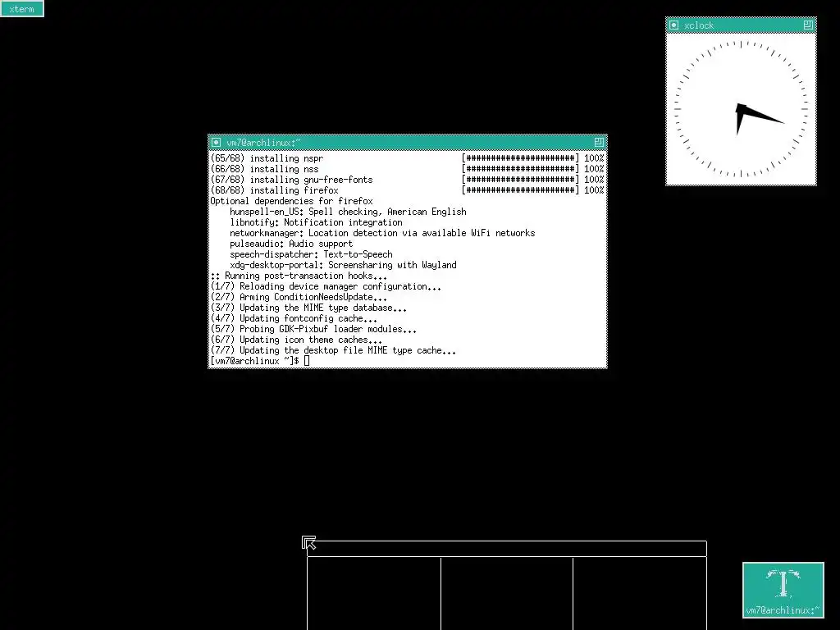840x630 pixels.
Task: Click the xclock analog clock face
Action: [741, 109]
